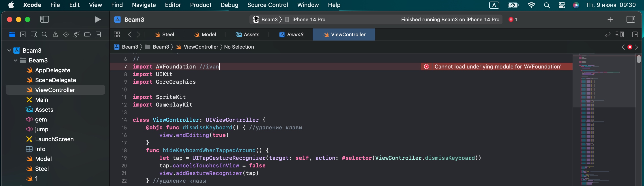The image size is (644, 186).
Task: Click the Beam3 project breadcrumb in jump bar
Action: tap(126, 47)
